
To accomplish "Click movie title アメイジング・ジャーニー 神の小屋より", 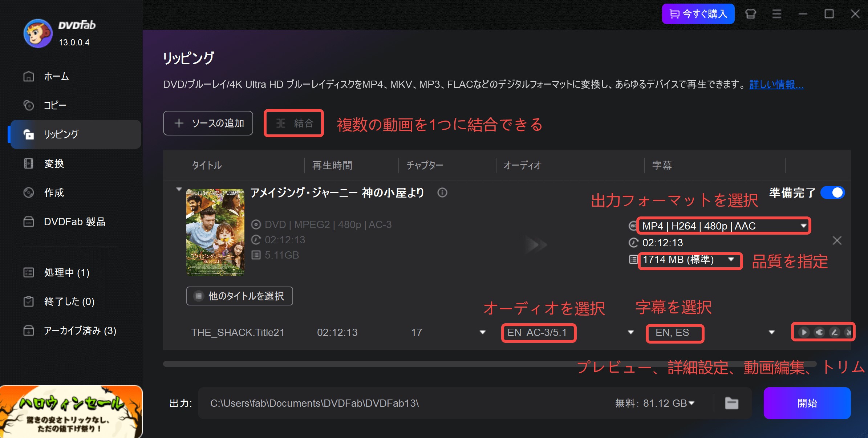I will [337, 192].
